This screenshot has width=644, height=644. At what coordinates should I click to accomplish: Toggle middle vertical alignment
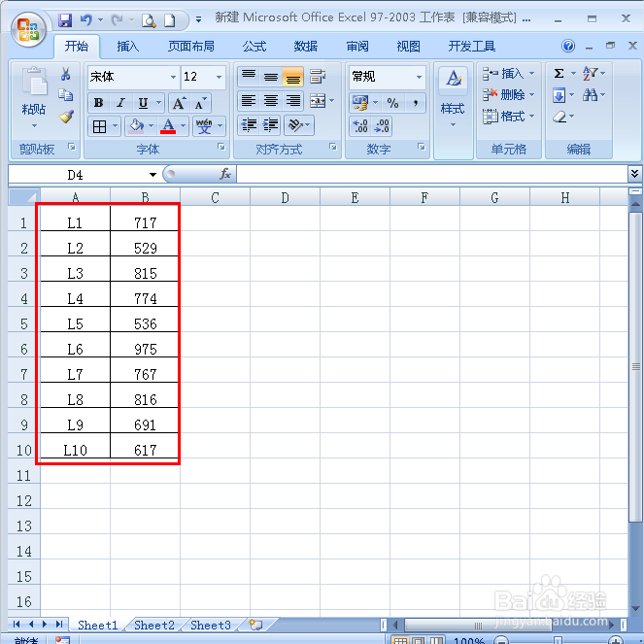271,77
